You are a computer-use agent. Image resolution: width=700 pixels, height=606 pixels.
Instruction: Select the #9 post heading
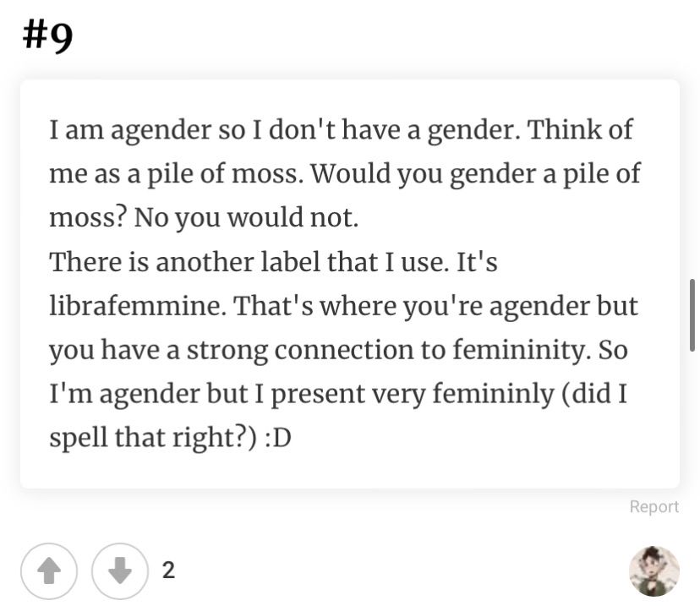coord(48,37)
